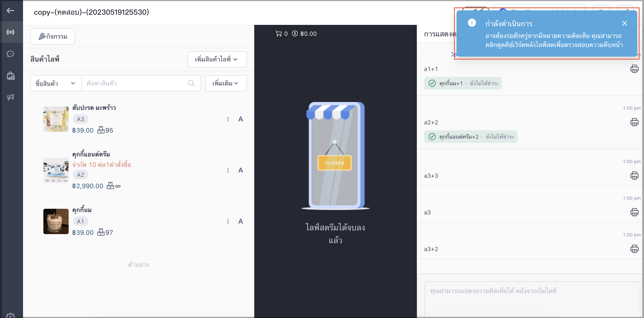Open the three-dot menu for สับปะรด มะพร้าว
Image resolution: width=644 pixels, height=318 pixels.
tap(228, 119)
